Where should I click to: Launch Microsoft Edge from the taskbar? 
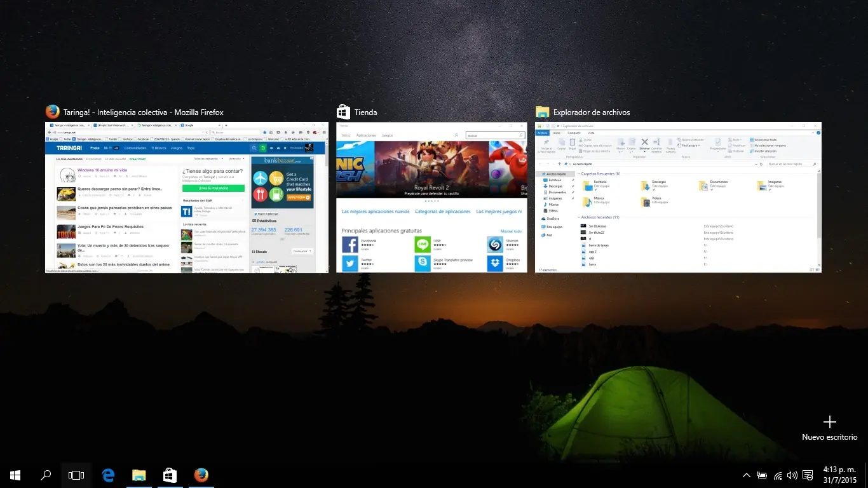[x=108, y=475]
